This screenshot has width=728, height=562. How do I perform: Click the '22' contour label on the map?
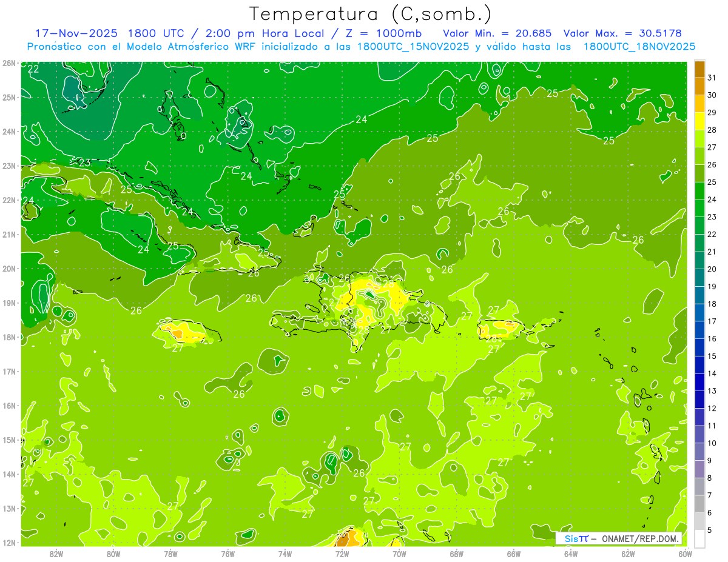click(33, 69)
